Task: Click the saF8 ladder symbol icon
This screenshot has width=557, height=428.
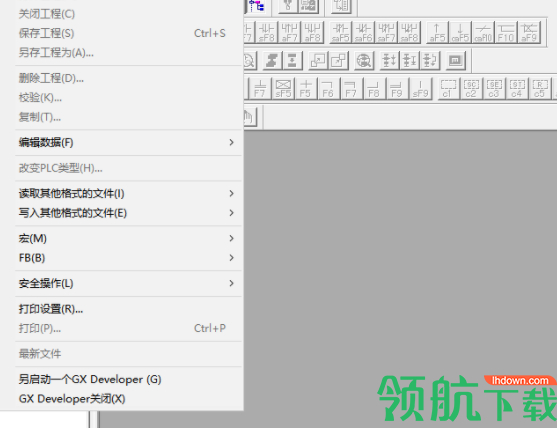Action: (x=409, y=32)
